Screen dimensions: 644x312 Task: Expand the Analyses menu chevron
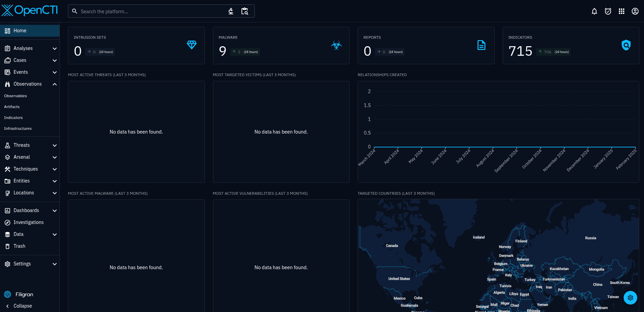[x=55, y=49]
